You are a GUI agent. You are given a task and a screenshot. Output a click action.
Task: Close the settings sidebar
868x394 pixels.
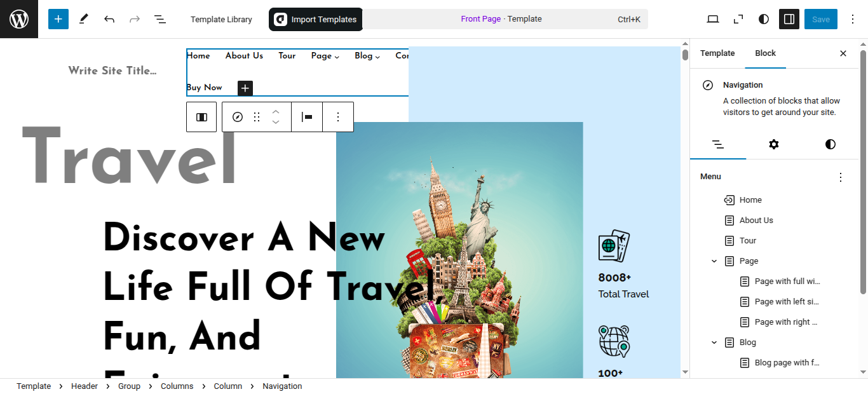tap(843, 53)
